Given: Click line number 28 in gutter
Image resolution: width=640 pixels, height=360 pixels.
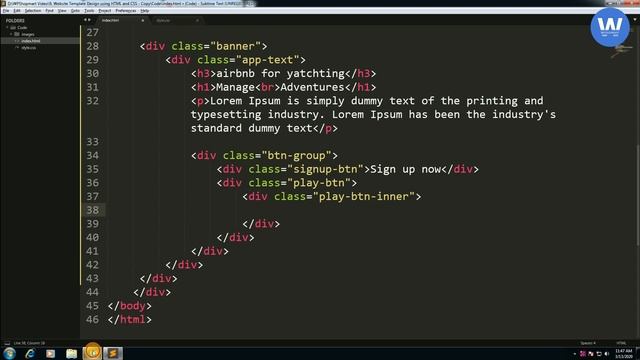Looking at the screenshot, I should [93, 46].
